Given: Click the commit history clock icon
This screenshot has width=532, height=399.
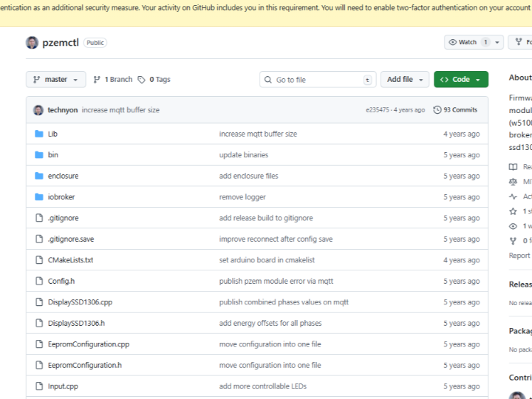Looking at the screenshot, I should click(437, 110).
